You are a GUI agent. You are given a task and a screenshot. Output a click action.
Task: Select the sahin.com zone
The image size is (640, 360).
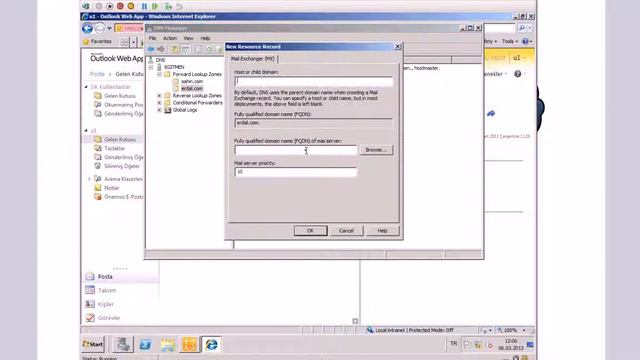pos(192,81)
